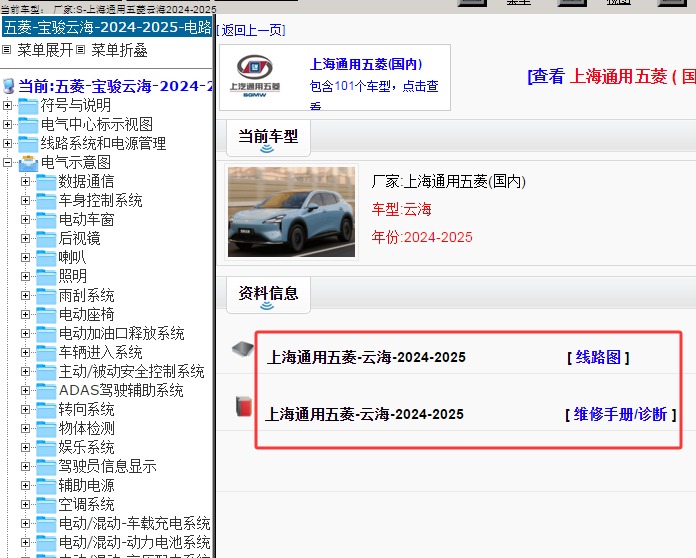
Task: Click the gray chip icon beside 线路图 row
Action: point(243,349)
